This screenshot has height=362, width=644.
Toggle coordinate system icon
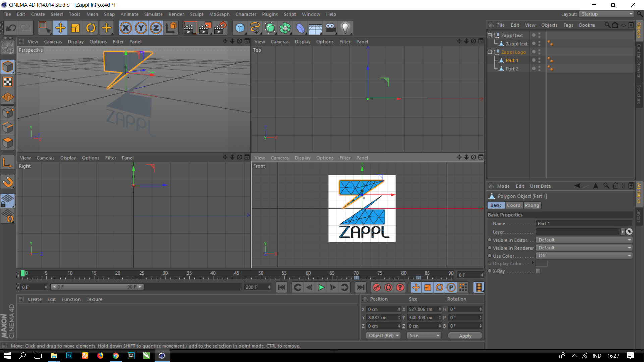click(171, 28)
